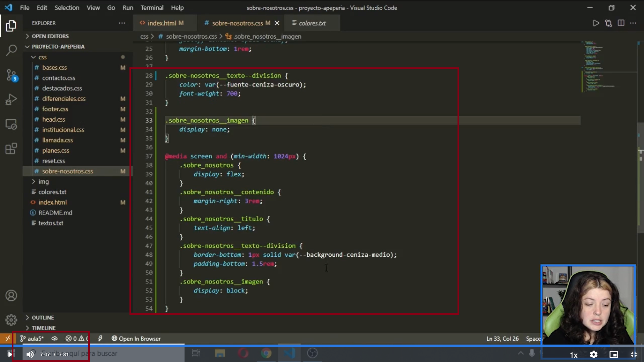
Task: Open llamada.css in the explorer
Action: click(57, 140)
